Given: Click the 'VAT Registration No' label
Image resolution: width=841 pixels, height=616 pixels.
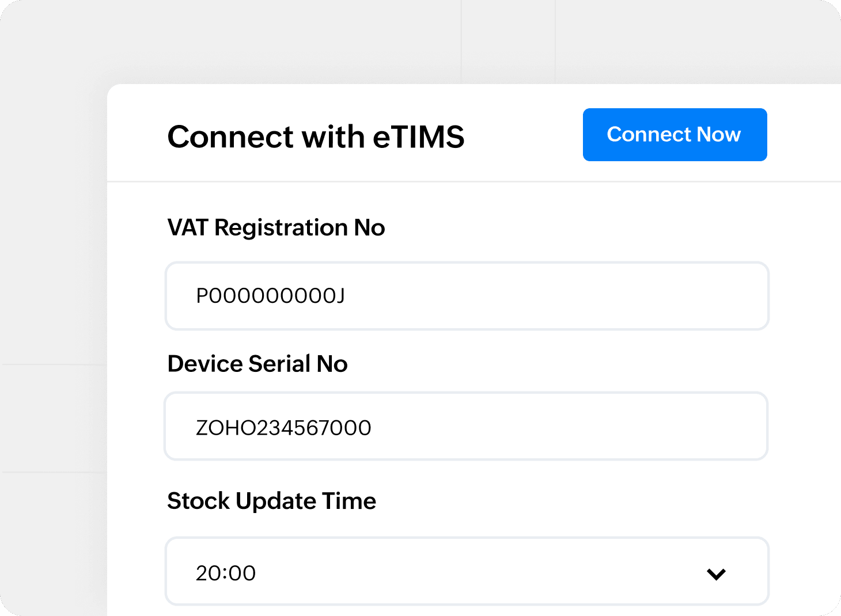Looking at the screenshot, I should (276, 228).
